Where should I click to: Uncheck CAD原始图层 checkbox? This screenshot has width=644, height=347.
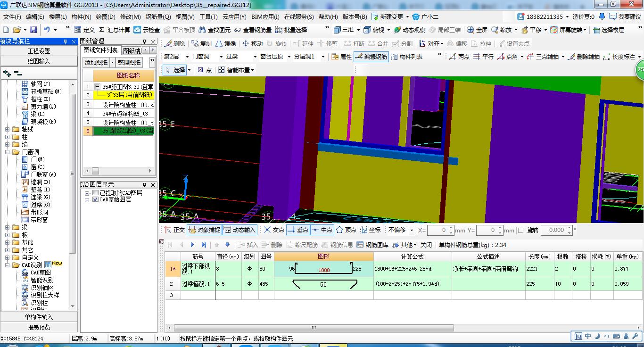point(96,199)
